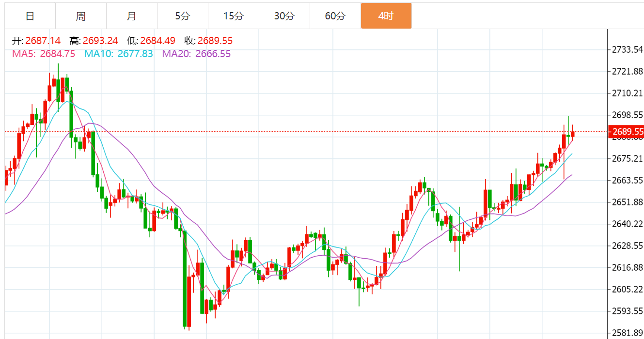Choose the 15分 interval tab
The width and height of the screenshot is (644, 339).
coord(234,16)
